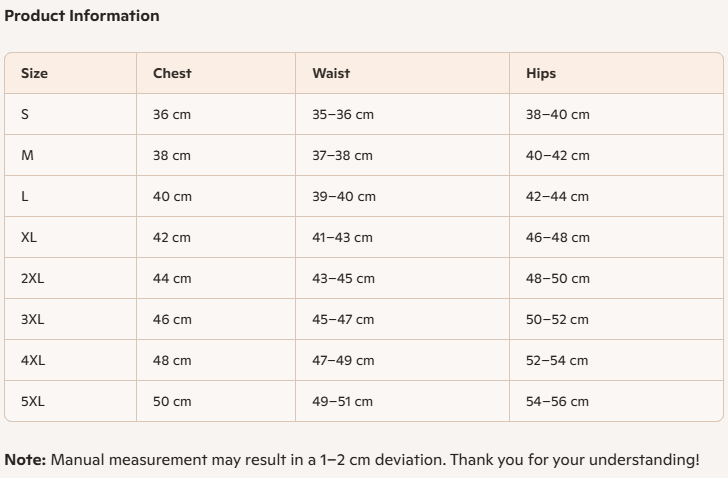Click the 41–43 cm waist value
The image size is (728, 478).
tap(342, 237)
